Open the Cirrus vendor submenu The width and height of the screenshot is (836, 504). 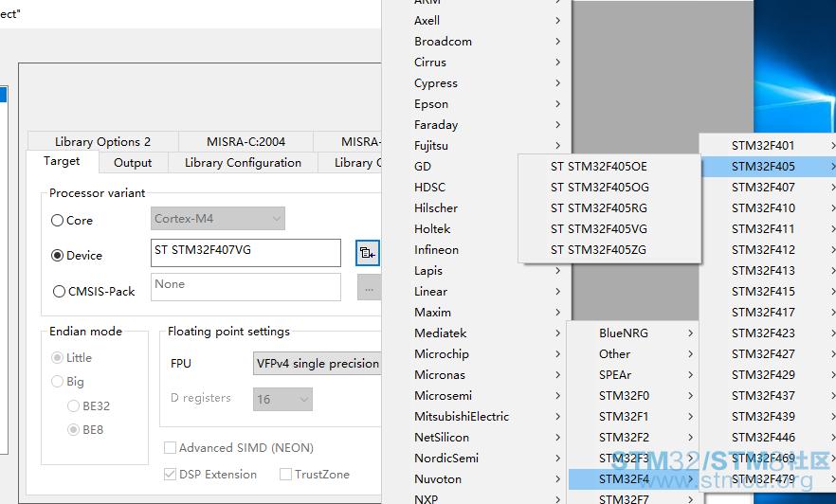(477, 62)
